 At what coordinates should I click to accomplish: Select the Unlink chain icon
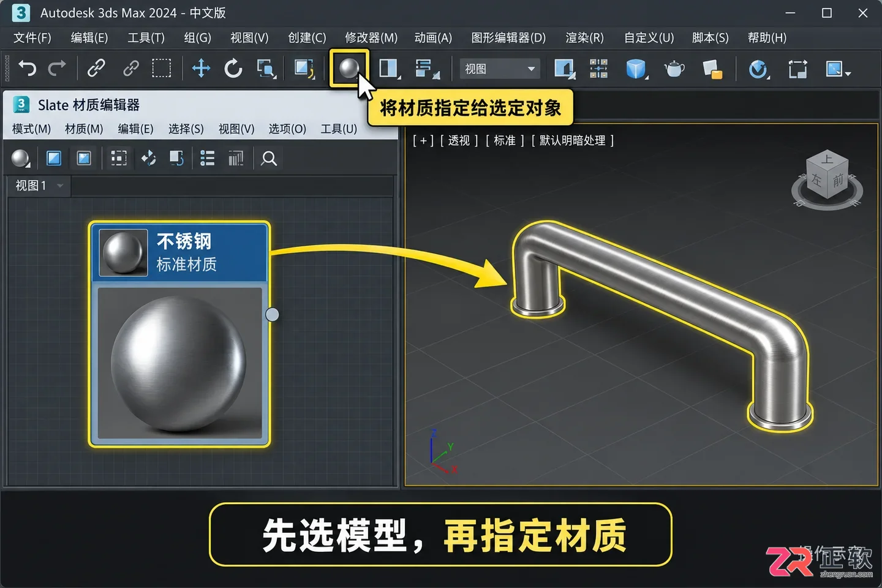pyautogui.click(x=130, y=68)
